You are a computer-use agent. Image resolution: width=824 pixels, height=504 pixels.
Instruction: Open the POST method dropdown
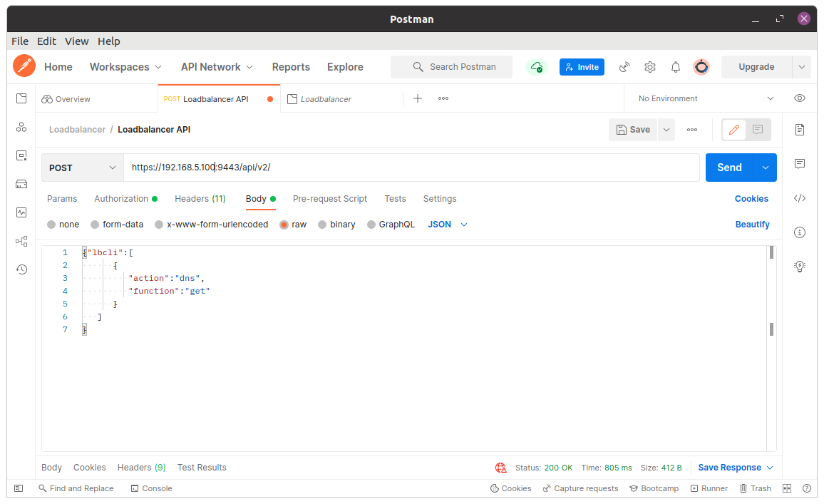[x=83, y=168]
